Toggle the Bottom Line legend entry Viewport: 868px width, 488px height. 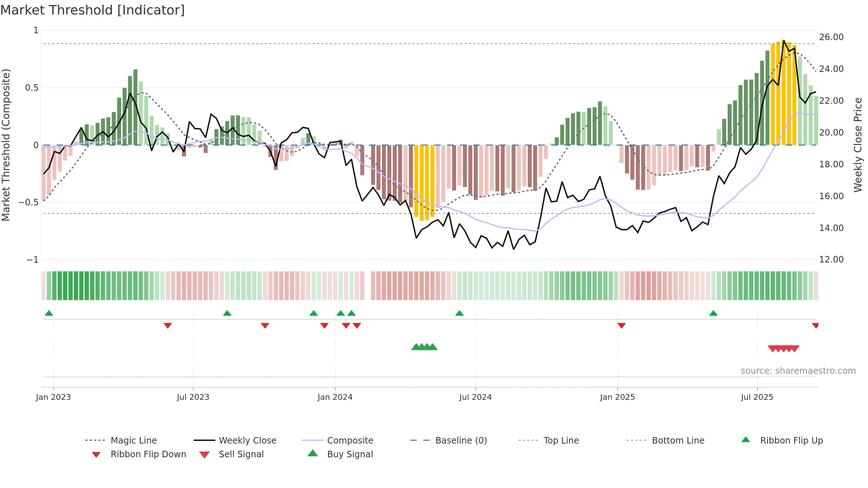pos(665,440)
